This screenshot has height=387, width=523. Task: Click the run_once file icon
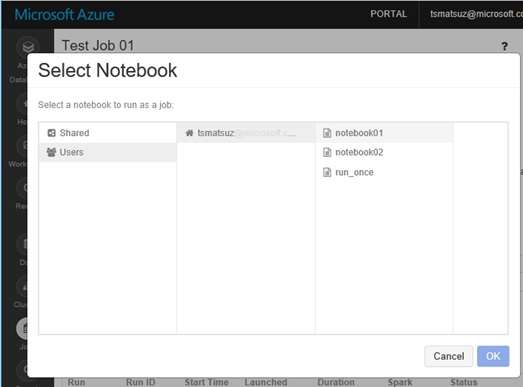(x=327, y=172)
